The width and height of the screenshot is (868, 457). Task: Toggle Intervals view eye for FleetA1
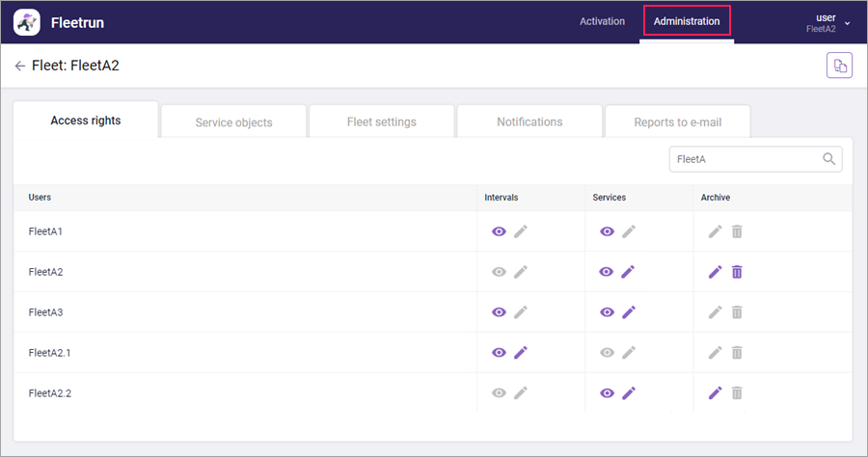coord(499,231)
